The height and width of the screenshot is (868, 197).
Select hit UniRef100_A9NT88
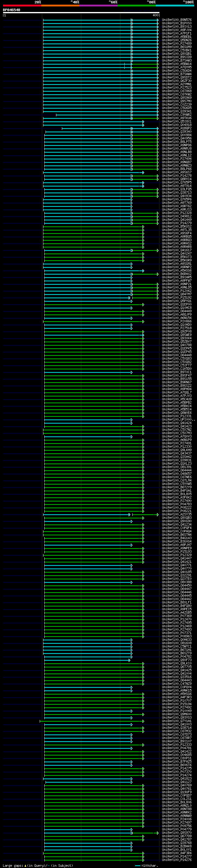tap(177, 809)
